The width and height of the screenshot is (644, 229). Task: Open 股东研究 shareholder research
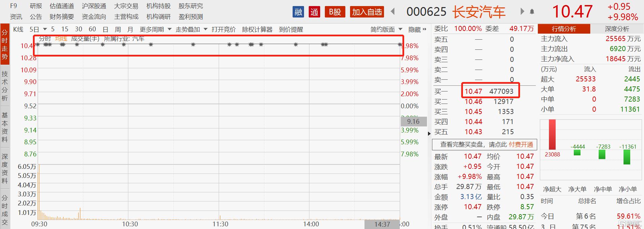coord(191,6)
